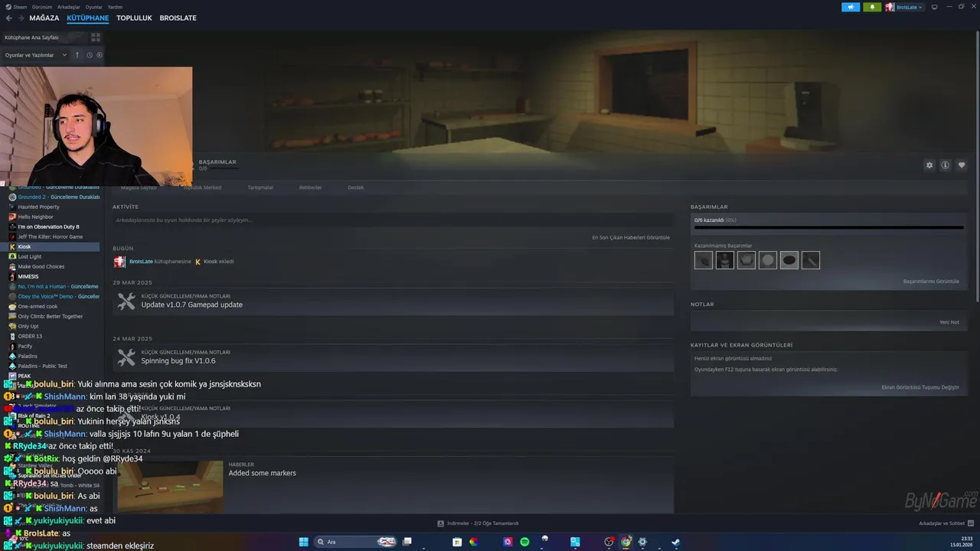Click the third locked achievement icon
This screenshot has height=551, width=980.
pyautogui.click(x=746, y=260)
